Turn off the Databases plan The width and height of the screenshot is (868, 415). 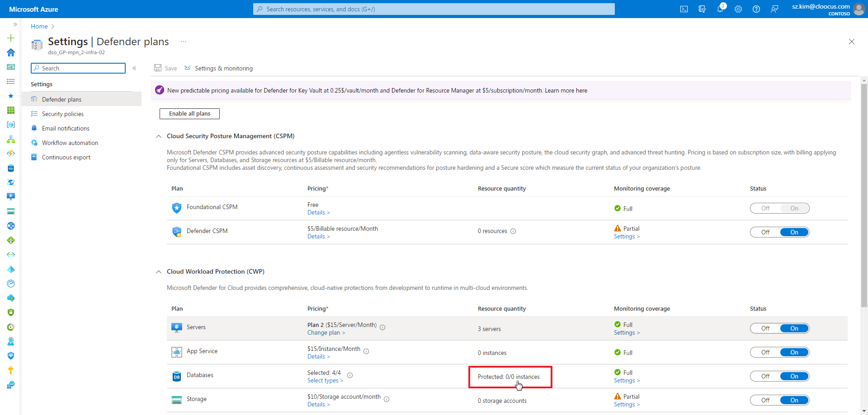point(765,376)
